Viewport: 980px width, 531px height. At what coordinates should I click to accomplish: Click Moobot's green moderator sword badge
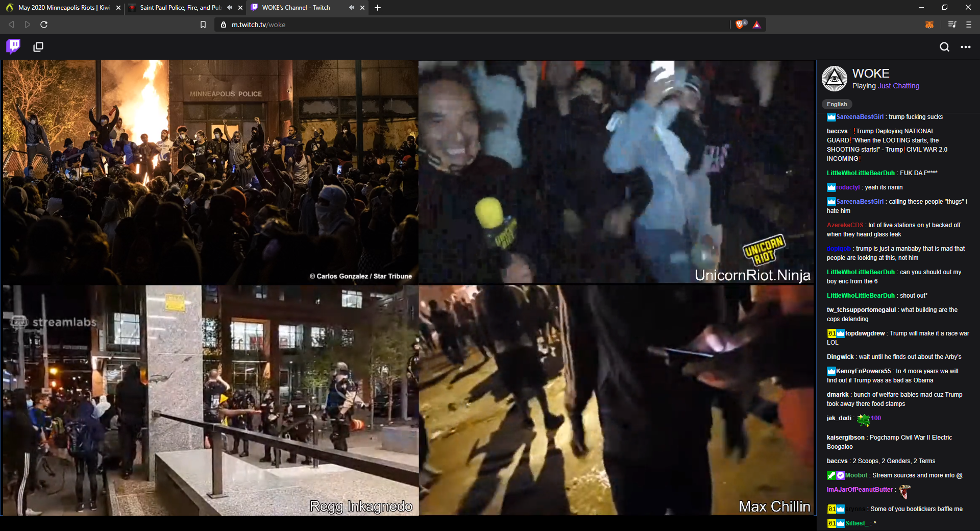[831, 475]
